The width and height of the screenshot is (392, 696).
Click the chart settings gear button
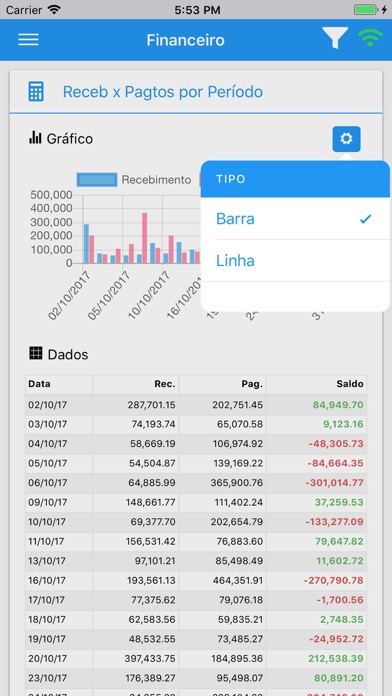(346, 139)
